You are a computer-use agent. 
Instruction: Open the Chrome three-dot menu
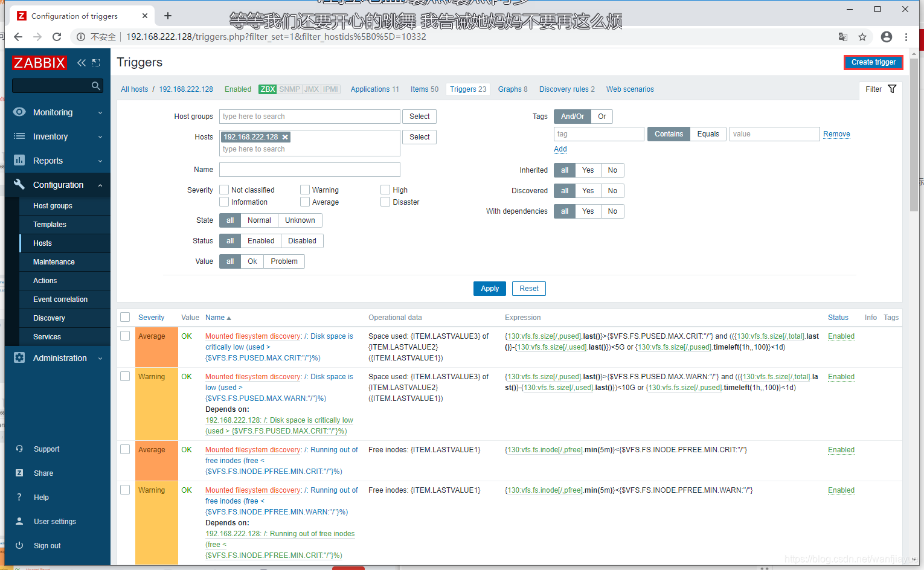click(906, 37)
